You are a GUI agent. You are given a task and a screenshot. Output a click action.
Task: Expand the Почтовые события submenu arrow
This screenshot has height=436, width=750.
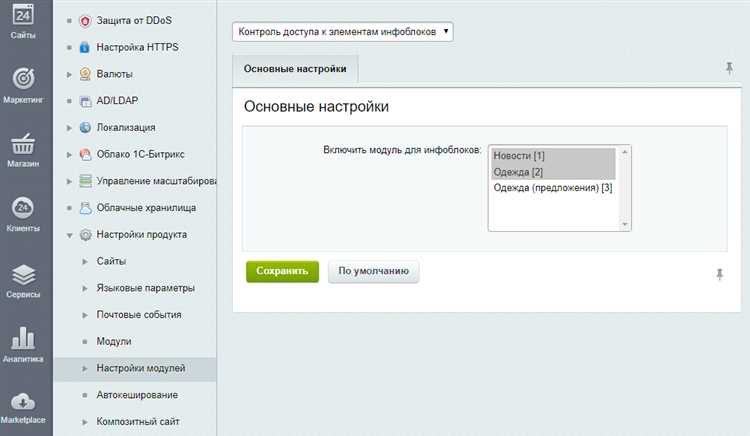[x=85, y=315]
